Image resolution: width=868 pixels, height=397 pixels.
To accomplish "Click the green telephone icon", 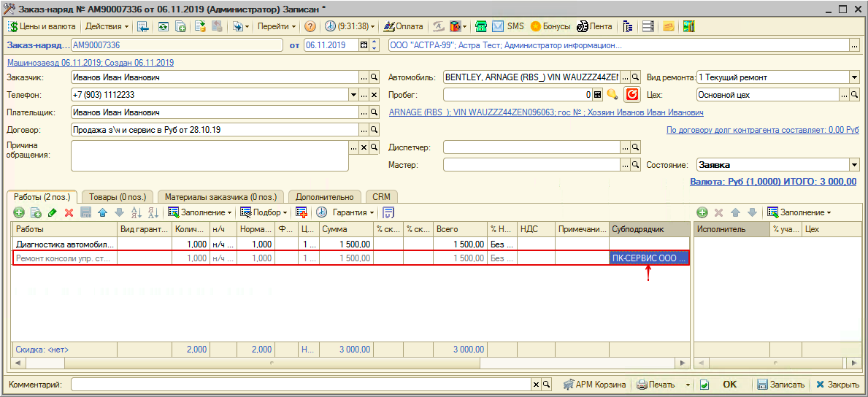I will (x=482, y=26).
